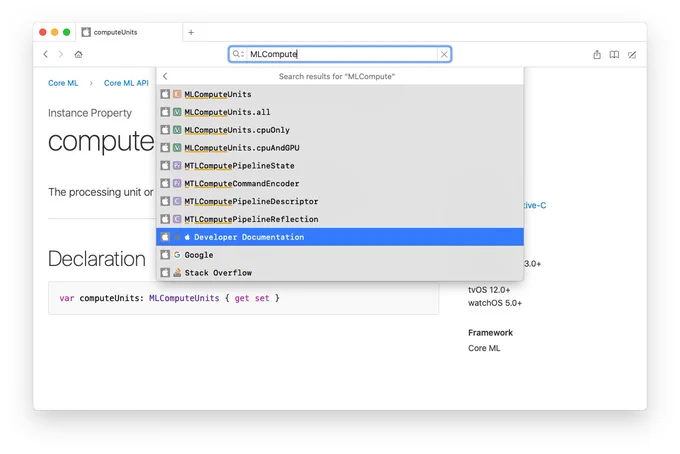Click the Apple docset icon beside MLComputeUnits
This screenshot has height=454, width=680.
[165, 94]
